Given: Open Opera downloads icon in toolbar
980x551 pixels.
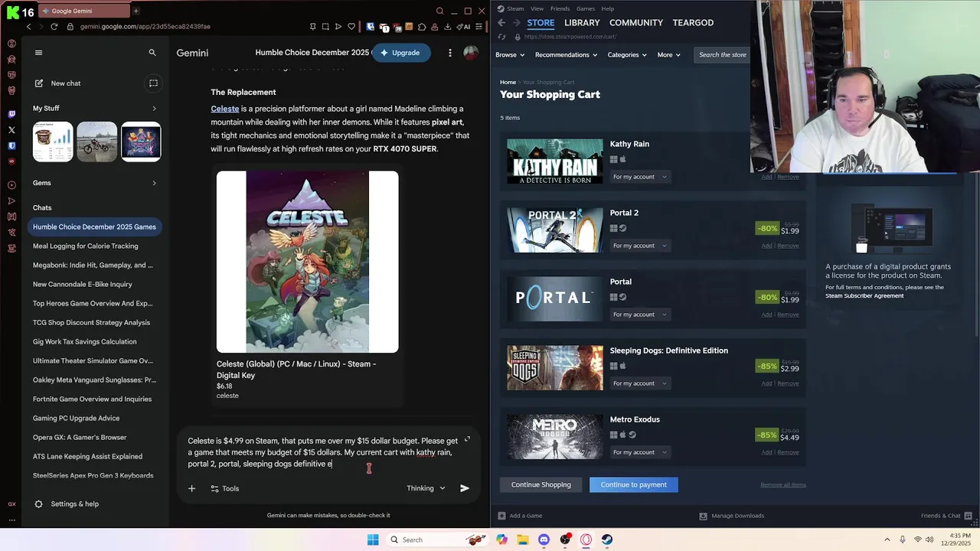Looking at the screenshot, I should point(447,27).
